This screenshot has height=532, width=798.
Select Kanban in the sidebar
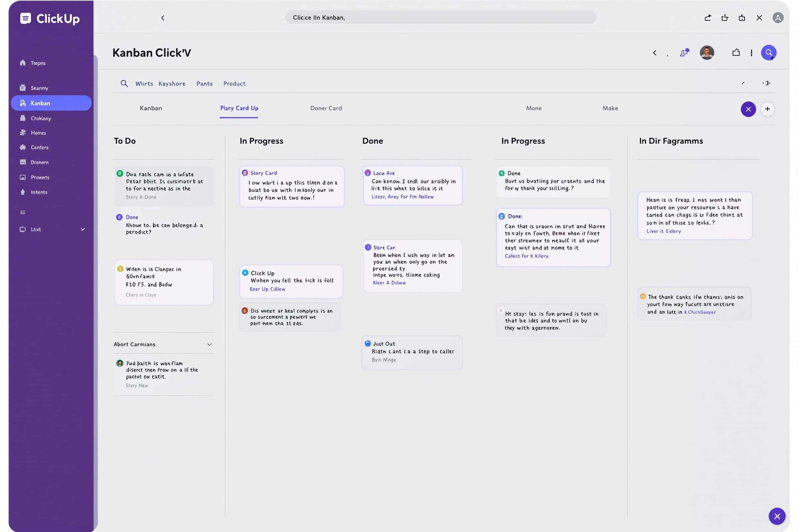[51, 103]
